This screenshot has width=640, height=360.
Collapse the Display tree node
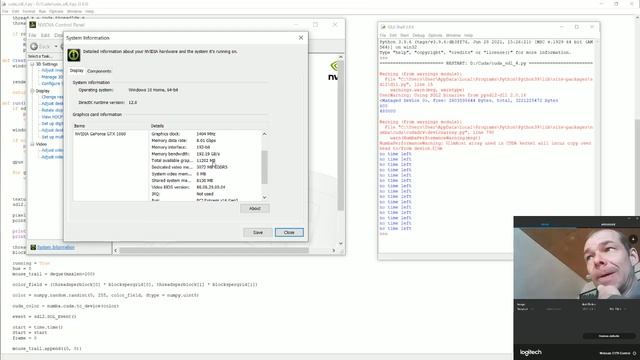click(x=32, y=91)
